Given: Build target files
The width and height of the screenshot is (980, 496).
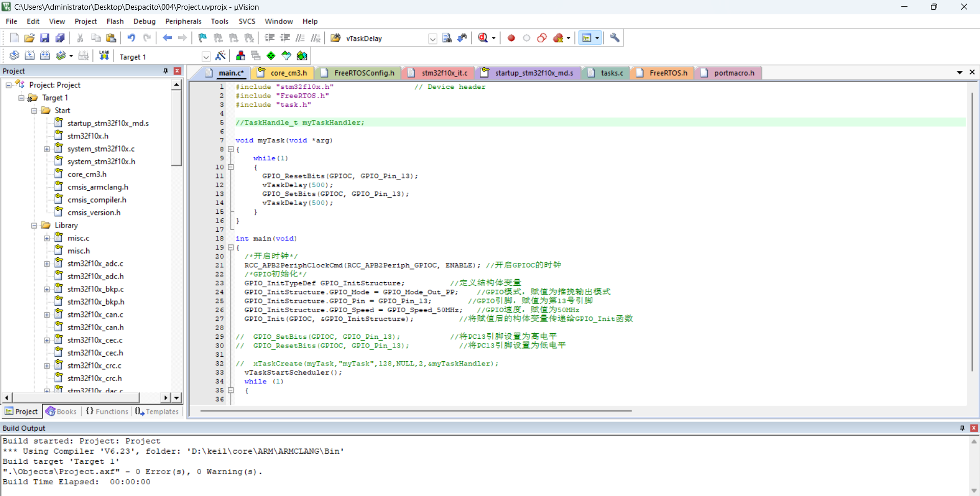Looking at the screenshot, I should click(30, 56).
